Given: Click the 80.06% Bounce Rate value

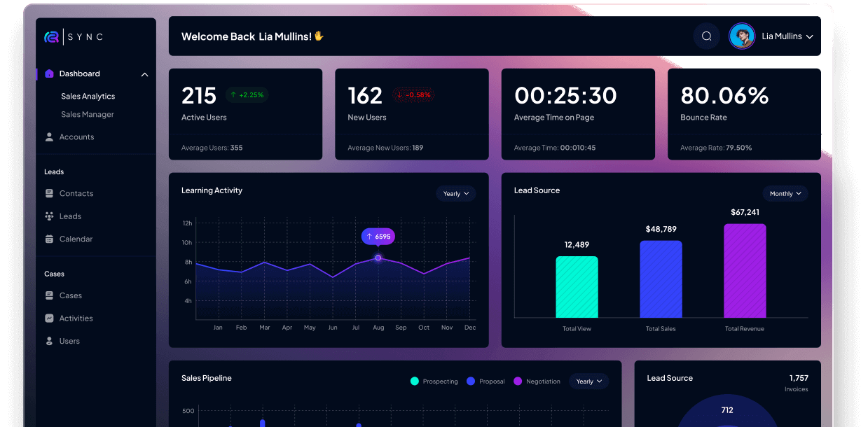Looking at the screenshot, I should 724,95.
